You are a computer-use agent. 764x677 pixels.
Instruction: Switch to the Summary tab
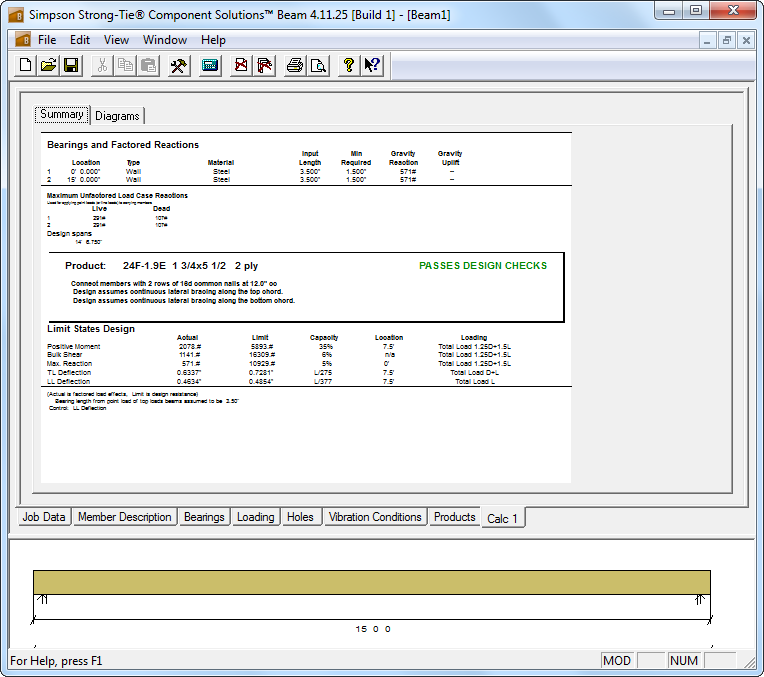[62, 115]
